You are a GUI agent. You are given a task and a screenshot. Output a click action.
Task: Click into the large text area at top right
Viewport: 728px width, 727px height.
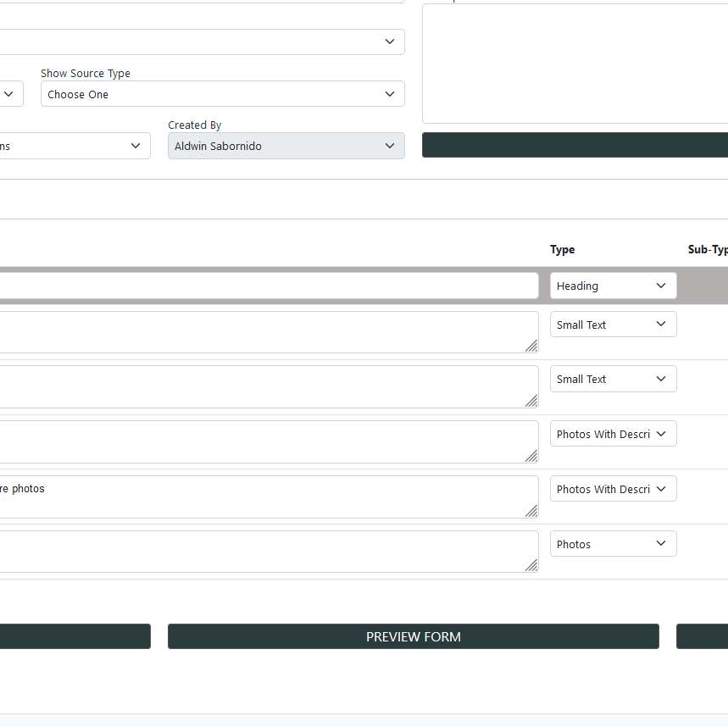pyautogui.click(x=575, y=64)
